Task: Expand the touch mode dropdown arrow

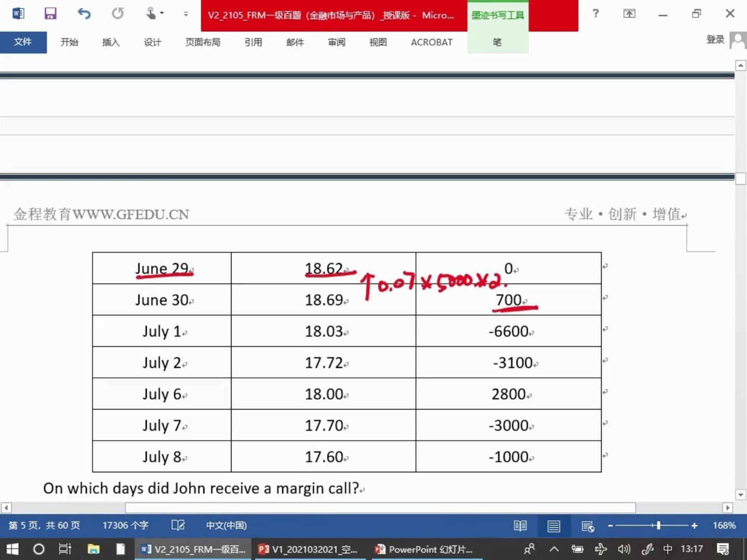Action: point(162,13)
